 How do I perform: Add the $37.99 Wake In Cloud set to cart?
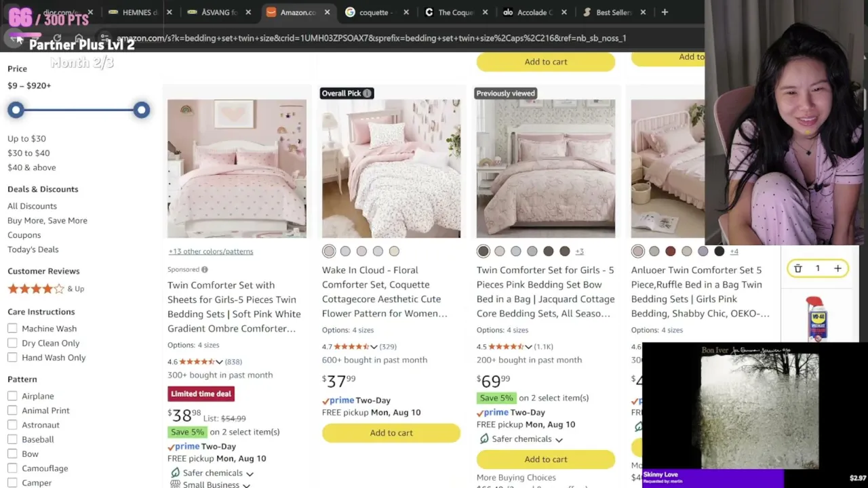pyautogui.click(x=391, y=433)
